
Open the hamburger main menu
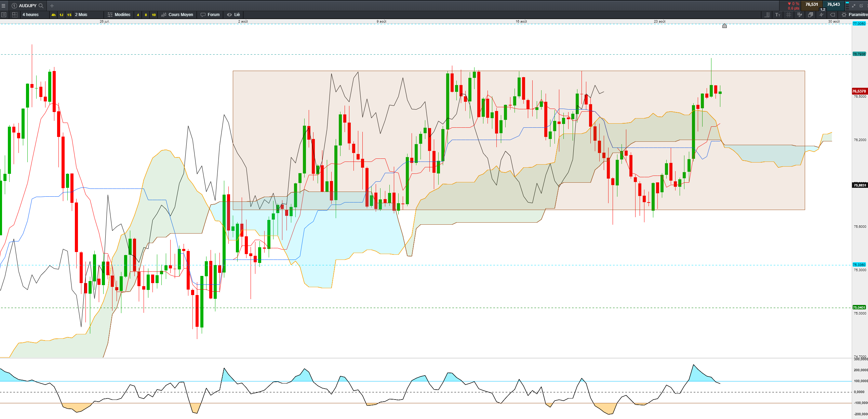coord(3,5)
